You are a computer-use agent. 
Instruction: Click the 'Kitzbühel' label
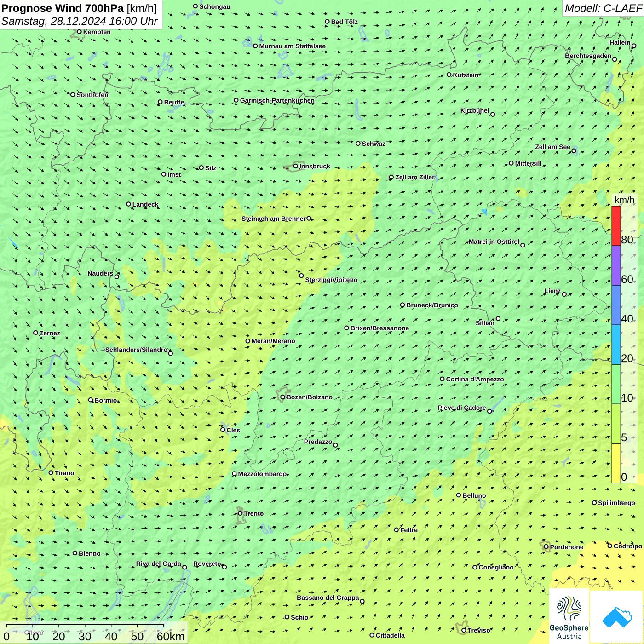coord(475,110)
